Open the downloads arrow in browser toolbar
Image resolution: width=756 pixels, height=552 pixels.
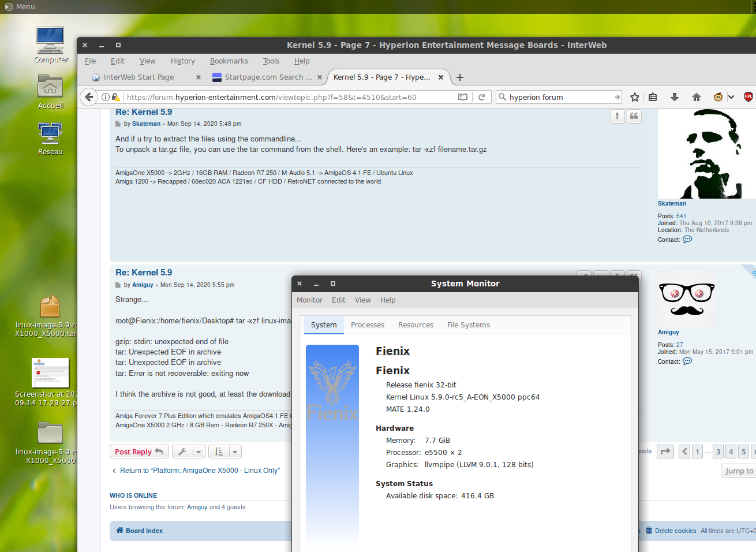pos(674,97)
